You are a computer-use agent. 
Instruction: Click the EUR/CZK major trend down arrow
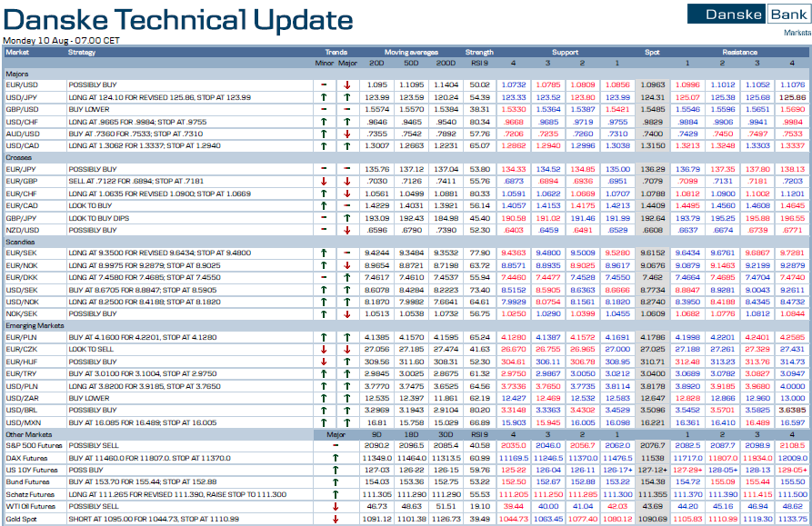[x=346, y=349]
